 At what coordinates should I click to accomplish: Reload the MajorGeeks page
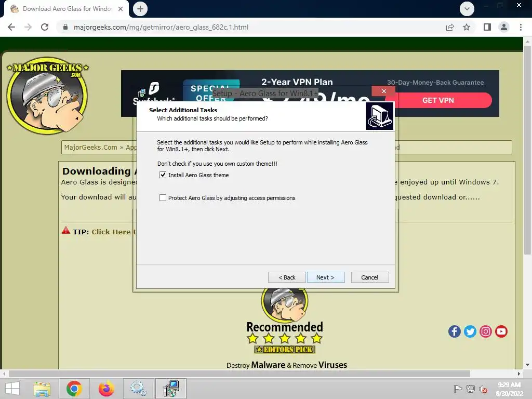(x=45, y=27)
